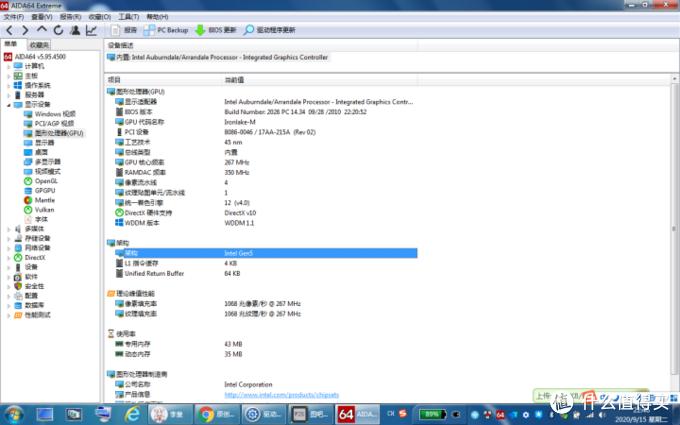Expand the 操作系统 tree node arrow
The width and height of the screenshot is (680, 425).
[x=8, y=85]
